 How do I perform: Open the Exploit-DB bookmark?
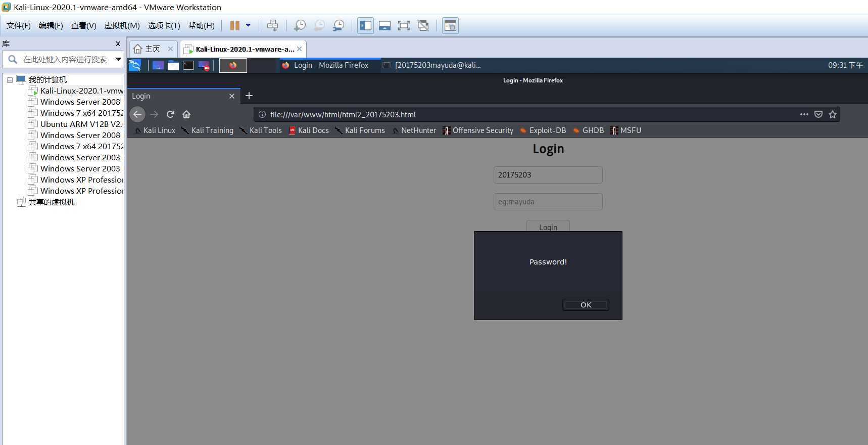pyautogui.click(x=543, y=130)
